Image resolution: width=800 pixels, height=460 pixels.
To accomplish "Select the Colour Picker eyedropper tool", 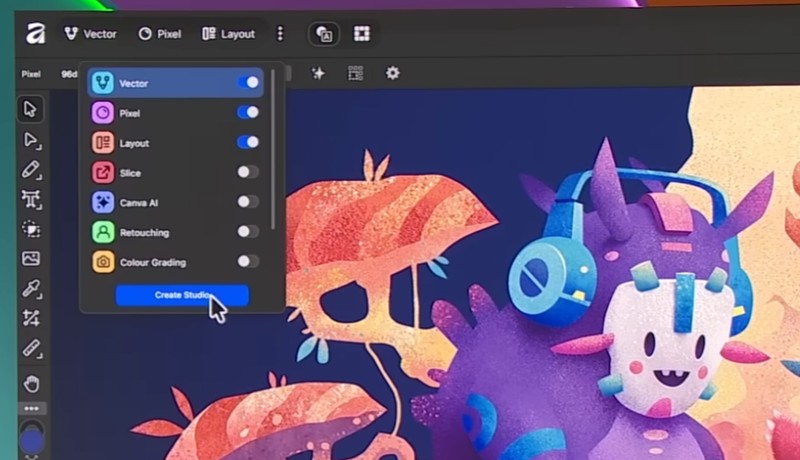I will (x=31, y=289).
